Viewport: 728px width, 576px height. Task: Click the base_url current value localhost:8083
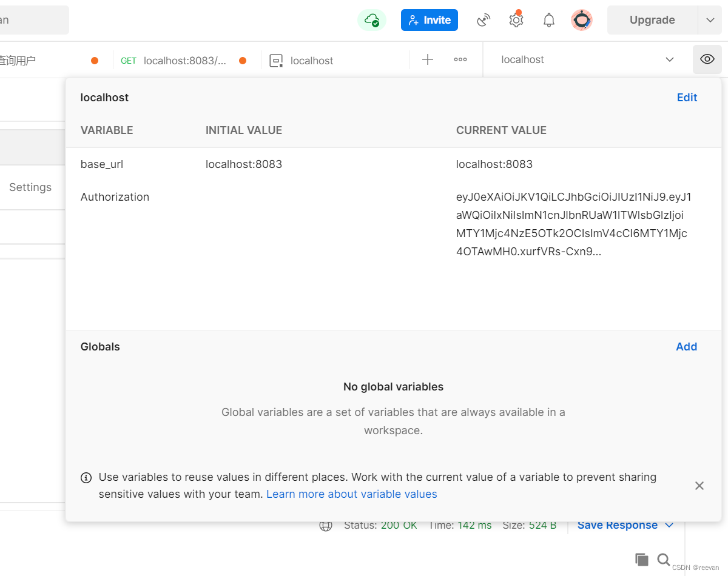(494, 164)
